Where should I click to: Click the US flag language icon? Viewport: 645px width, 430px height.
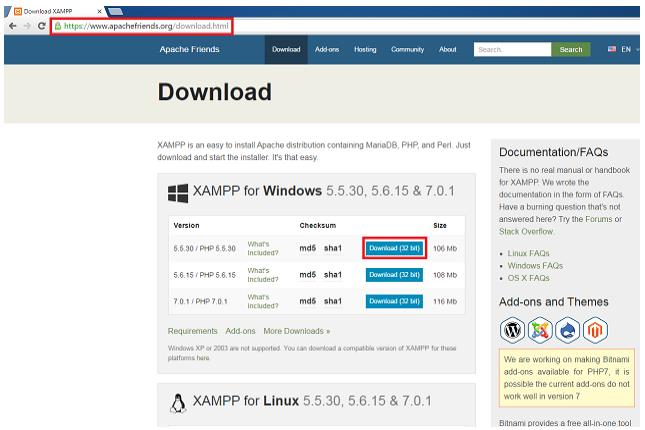(612, 49)
